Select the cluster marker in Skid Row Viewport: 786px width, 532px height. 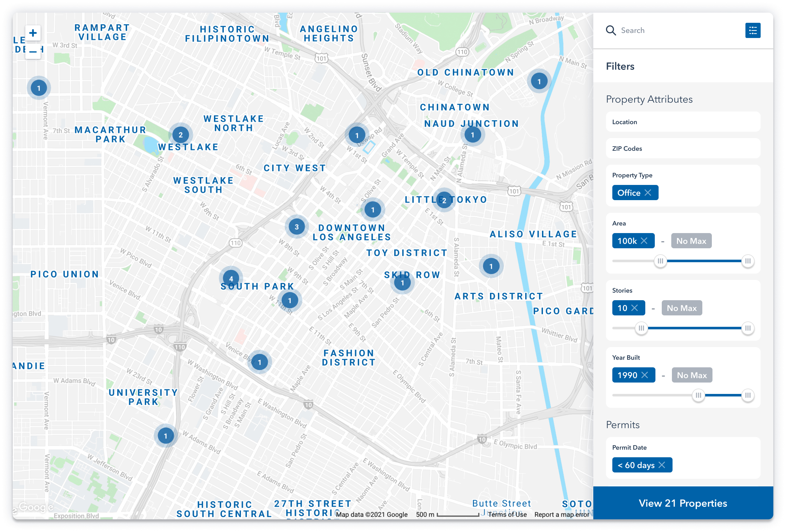coord(402,283)
